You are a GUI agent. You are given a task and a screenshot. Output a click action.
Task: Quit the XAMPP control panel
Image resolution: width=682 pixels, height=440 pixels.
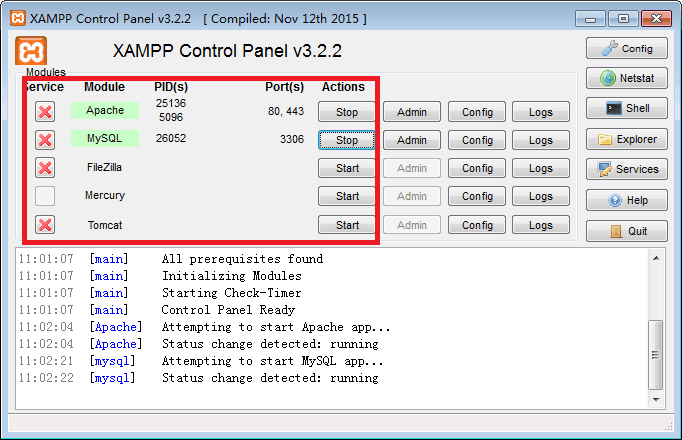(x=626, y=231)
